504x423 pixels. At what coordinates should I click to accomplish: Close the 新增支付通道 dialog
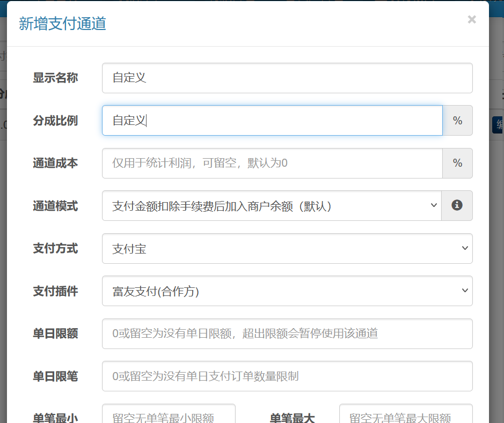click(x=472, y=20)
